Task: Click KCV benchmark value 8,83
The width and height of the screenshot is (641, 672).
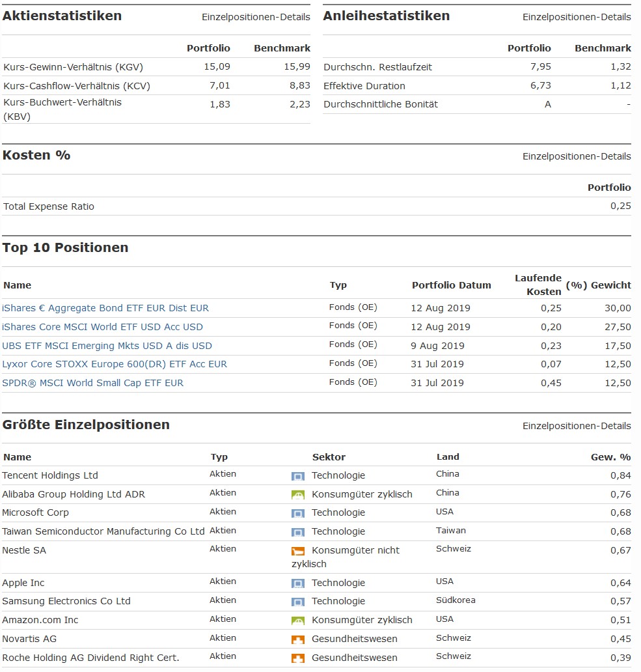Action: pos(300,86)
